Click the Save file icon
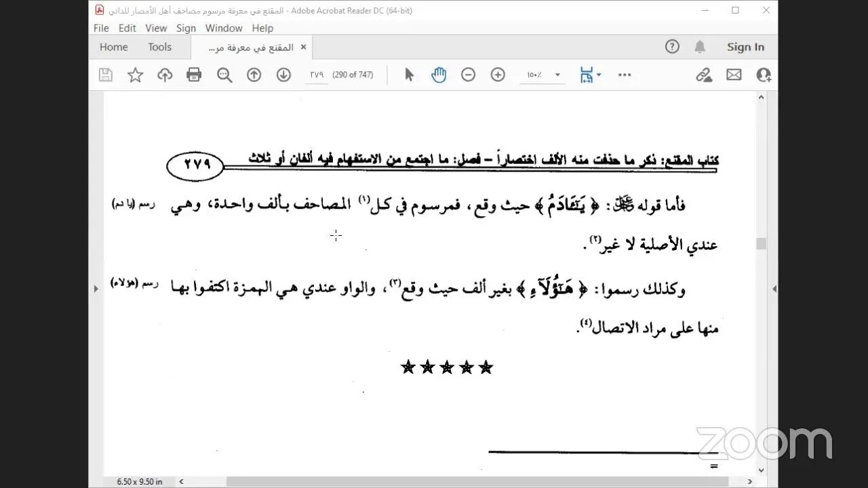 click(105, 75)
